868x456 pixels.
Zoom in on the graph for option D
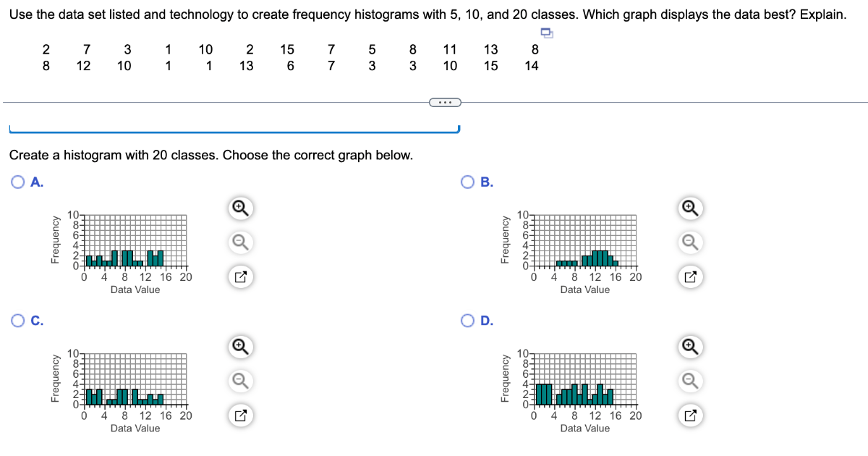(689, 347)
